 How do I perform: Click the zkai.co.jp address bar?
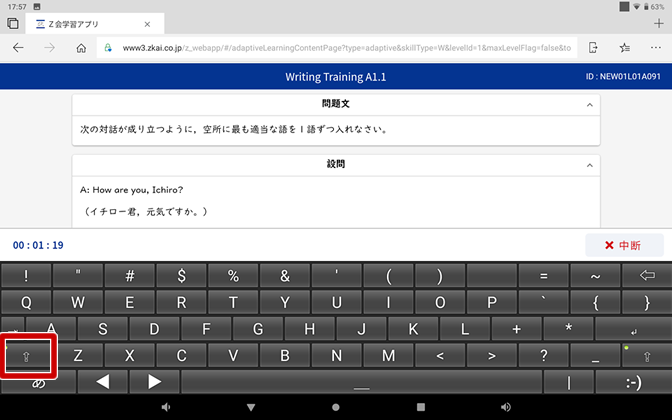337,48
